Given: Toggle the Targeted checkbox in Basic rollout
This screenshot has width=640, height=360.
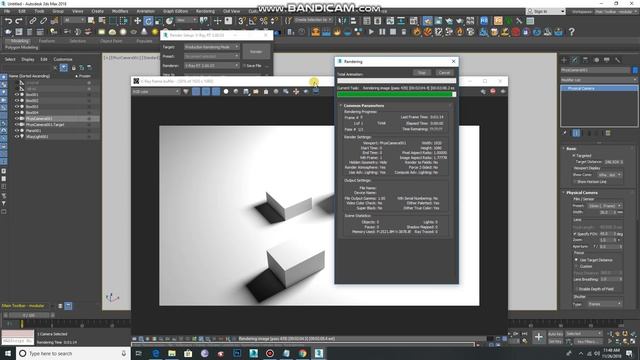Looking at the screenshot, I should coord(573,156).
